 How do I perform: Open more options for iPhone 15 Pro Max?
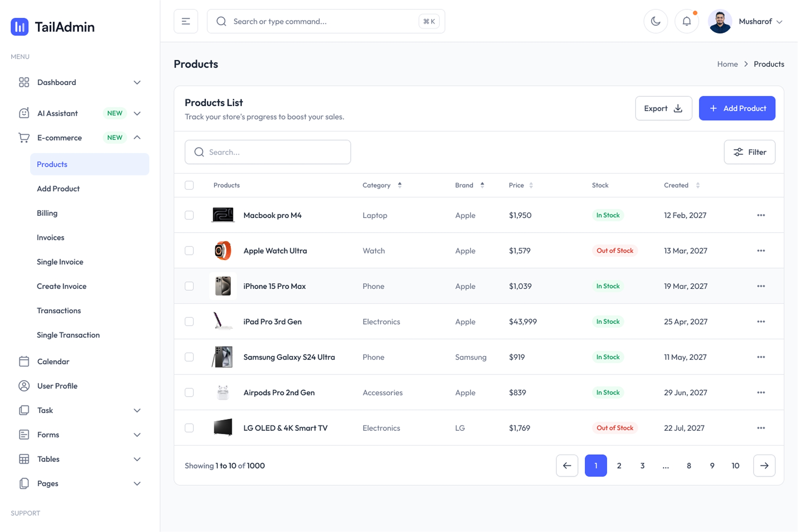pos(761,286)
